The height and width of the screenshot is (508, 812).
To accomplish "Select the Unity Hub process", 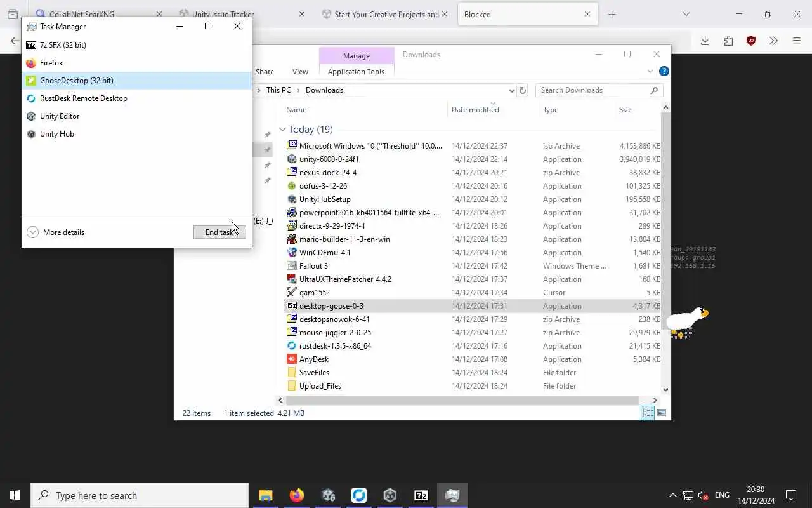I will pos(136,134).
